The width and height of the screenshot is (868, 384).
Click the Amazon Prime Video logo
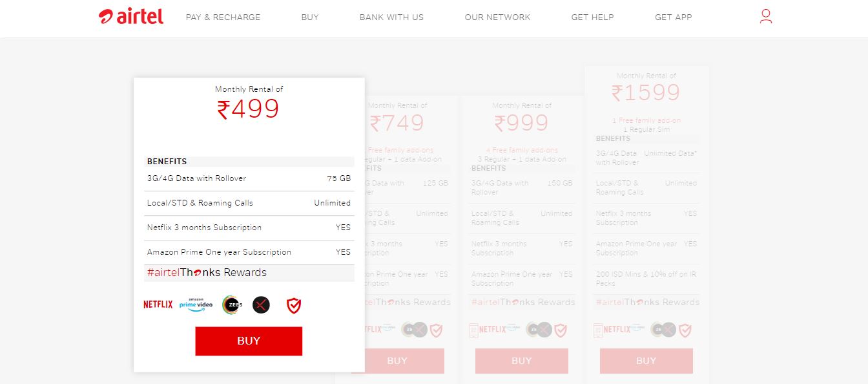[x=196, y=304]
